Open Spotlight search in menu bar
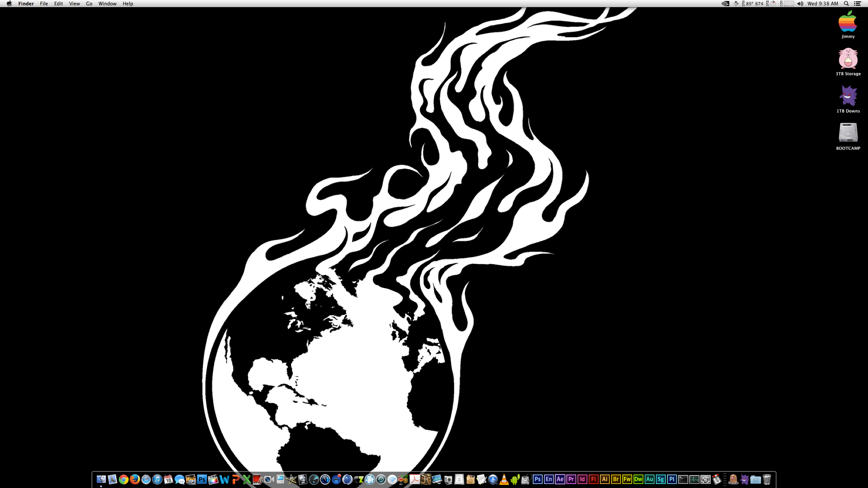Screen dimensions: 868x488 tap(846, 3)
